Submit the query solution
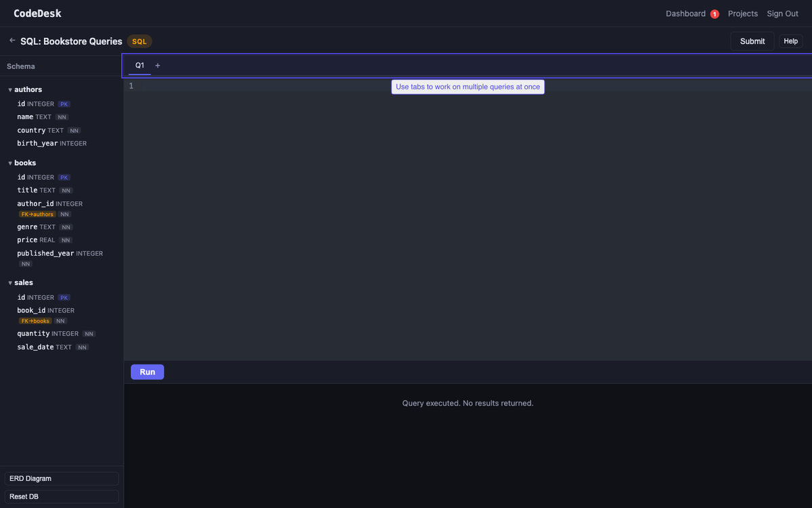Screen dimensions: 812x508 tap(752, 41)
